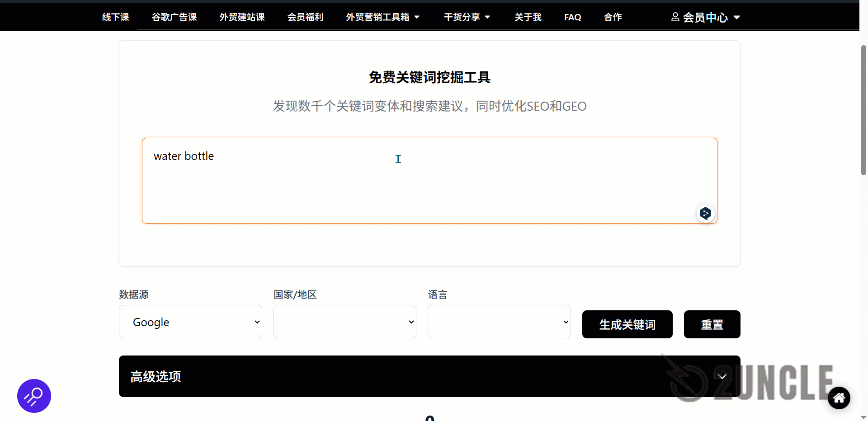The image size is (868, 421).
Task: Open the 语言 dropdown
Action: (x=499, y=322)
